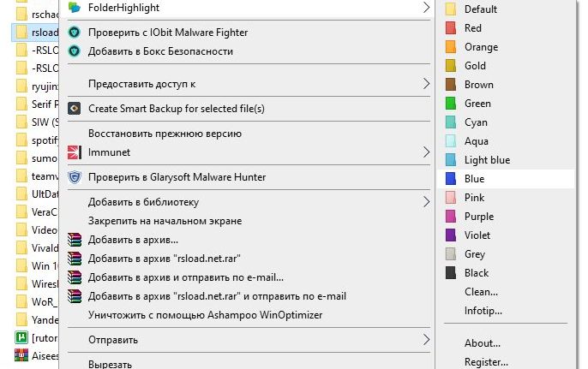This screenshot has height=369, width=588.
Task: Expand the FolderHighlight submenu arrow
Action: [x=426, y=7]
